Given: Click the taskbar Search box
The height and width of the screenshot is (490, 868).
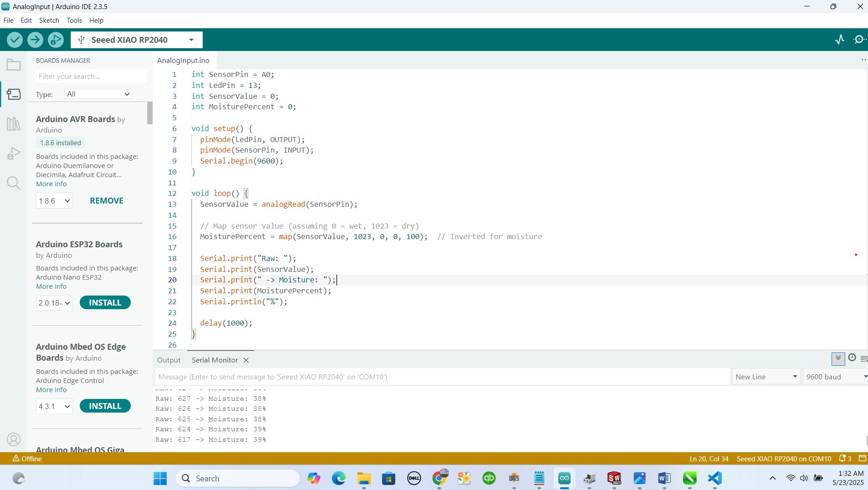Looking at the screenshot, I should tap(237, 478).
